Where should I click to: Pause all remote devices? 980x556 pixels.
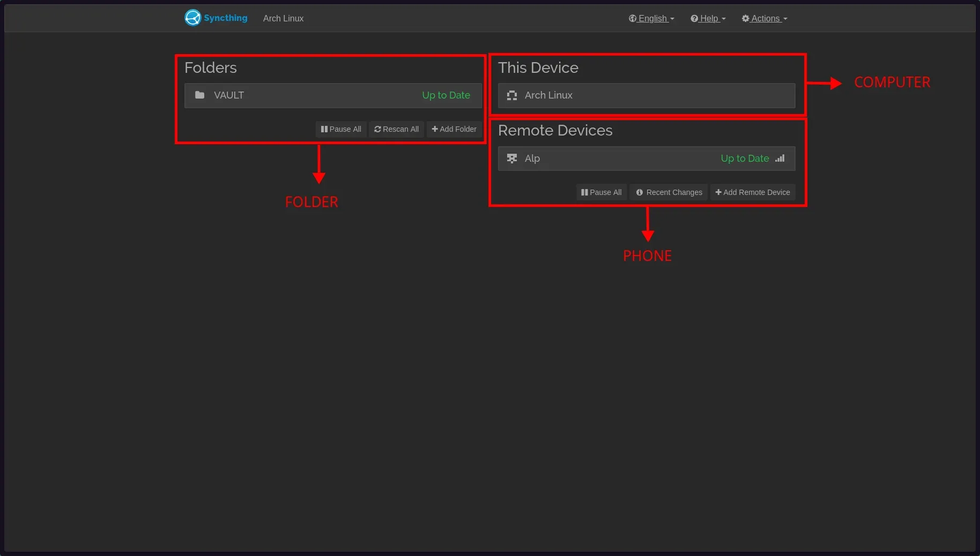click(602, 192)
